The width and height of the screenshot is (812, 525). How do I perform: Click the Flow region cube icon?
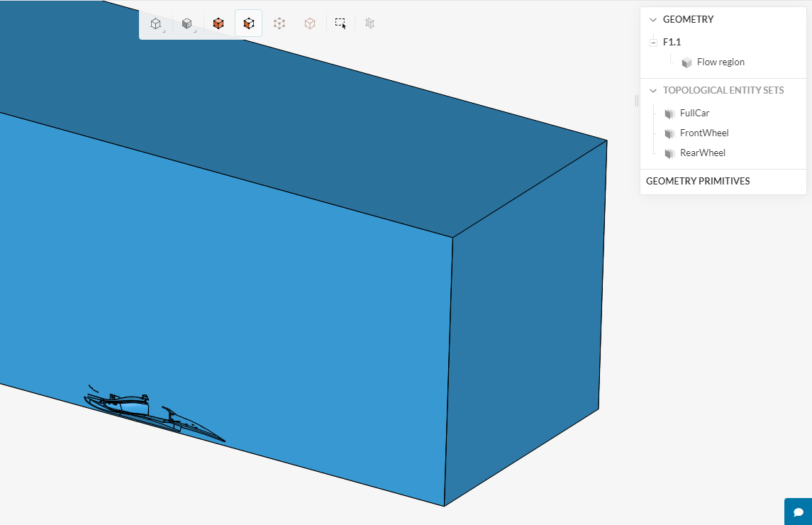click(686, 62)
